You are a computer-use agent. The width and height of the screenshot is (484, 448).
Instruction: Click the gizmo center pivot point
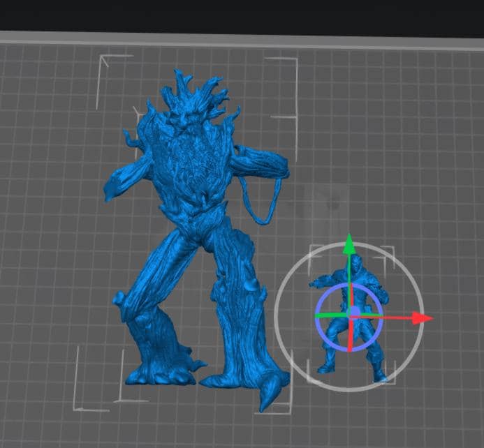coord(353,312)
